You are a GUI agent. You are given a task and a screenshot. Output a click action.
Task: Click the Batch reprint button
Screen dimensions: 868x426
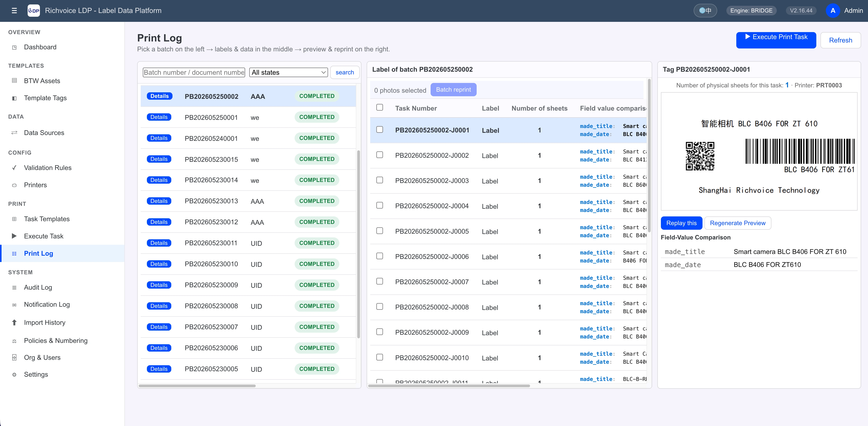453,90
